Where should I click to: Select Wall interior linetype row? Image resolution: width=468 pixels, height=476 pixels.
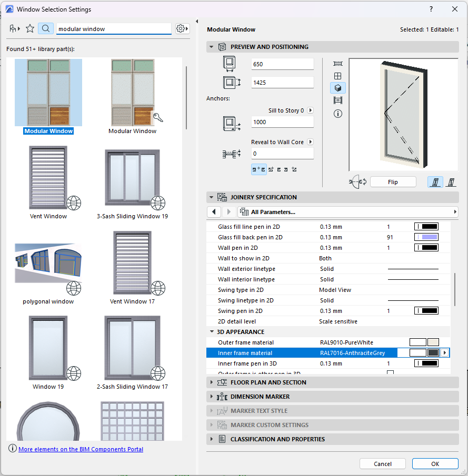pyautogui.click(x=328, y=279)
